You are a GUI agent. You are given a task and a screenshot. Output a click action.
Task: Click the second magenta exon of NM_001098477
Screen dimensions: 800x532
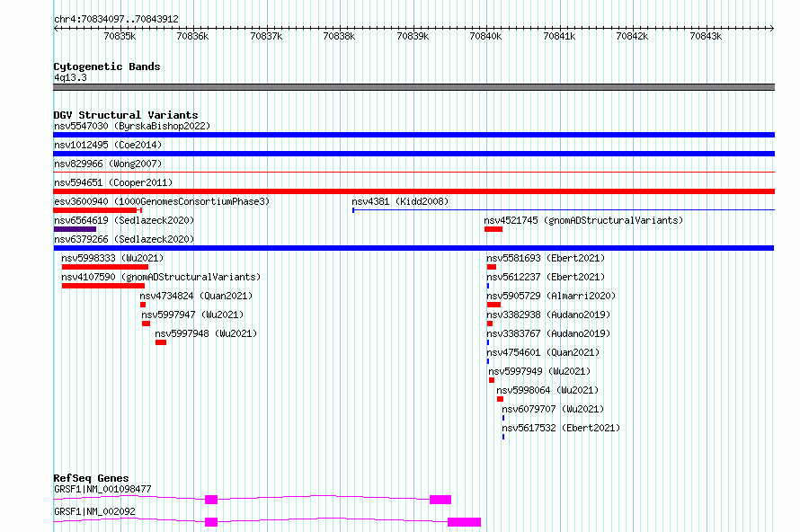[x=440, y=500]
